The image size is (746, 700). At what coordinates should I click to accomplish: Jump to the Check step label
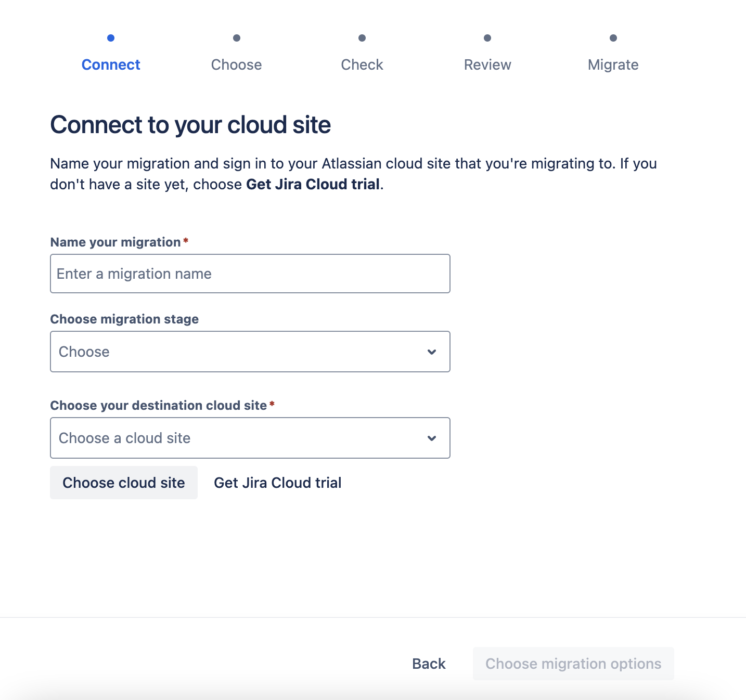tap(362, 64)
